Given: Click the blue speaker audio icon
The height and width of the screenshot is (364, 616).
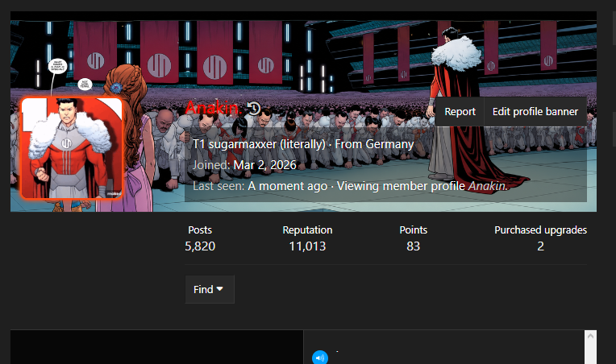Looking at the screenshot, I should 320,358.
